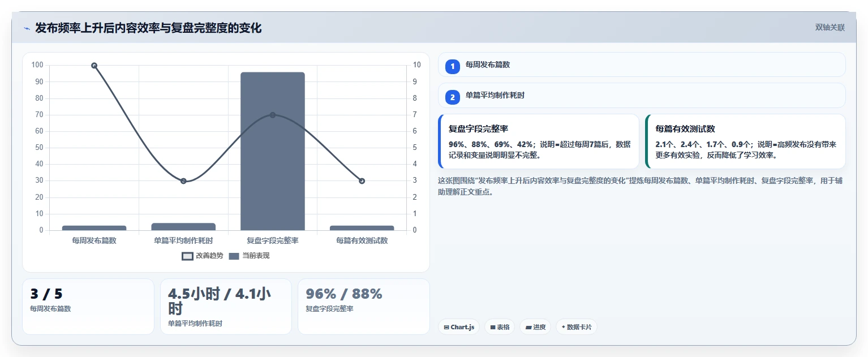Click the 复盘字段完整率 caption under 96% / 88%

[329, 309]
